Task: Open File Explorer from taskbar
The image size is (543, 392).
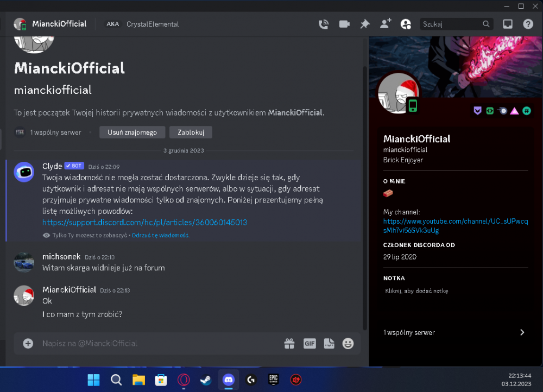Action: 138,380
